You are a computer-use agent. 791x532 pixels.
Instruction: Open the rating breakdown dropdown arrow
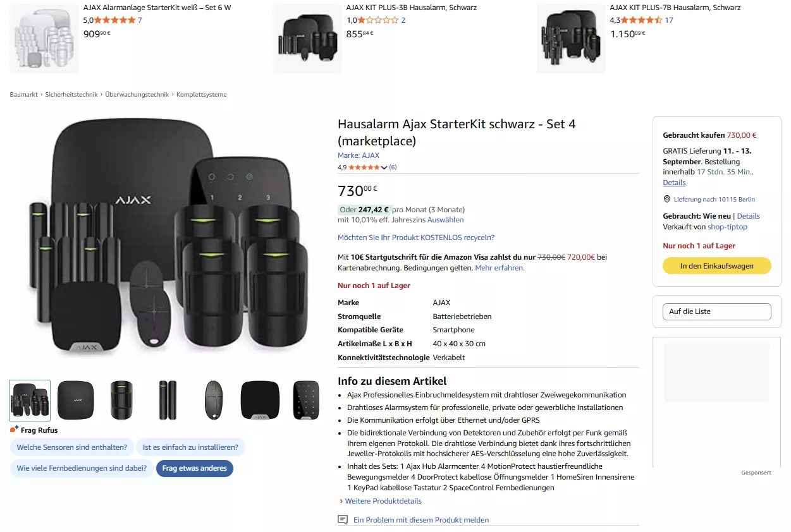click(x=384, y=167)
